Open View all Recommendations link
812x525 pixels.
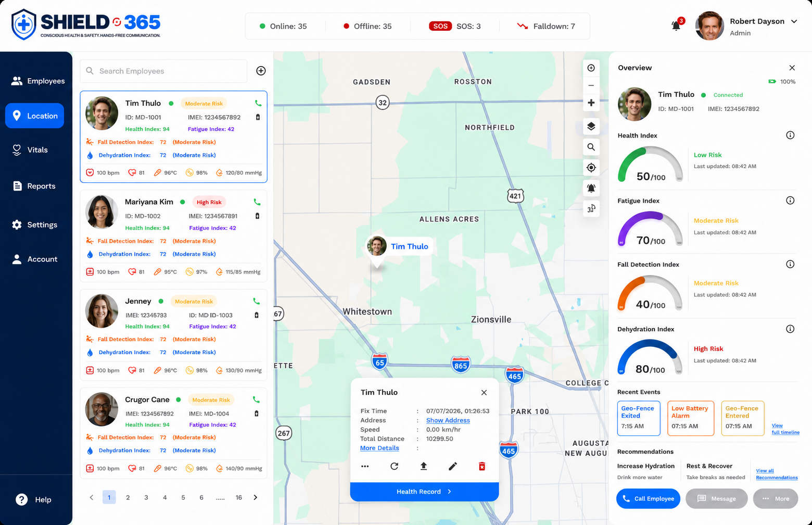tap(777, 474)
